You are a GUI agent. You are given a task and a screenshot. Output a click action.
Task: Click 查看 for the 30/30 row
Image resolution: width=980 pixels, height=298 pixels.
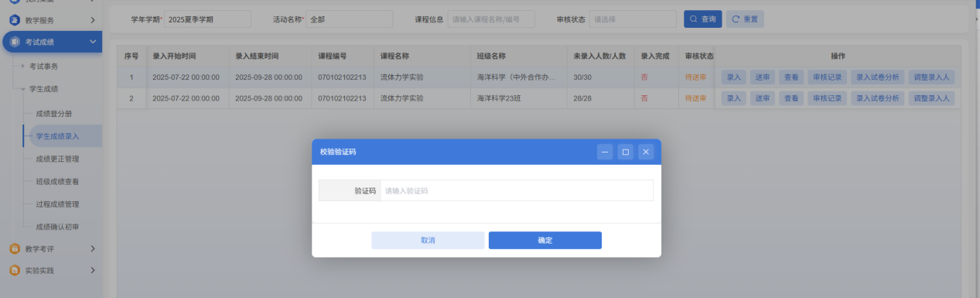coord(790,77)
